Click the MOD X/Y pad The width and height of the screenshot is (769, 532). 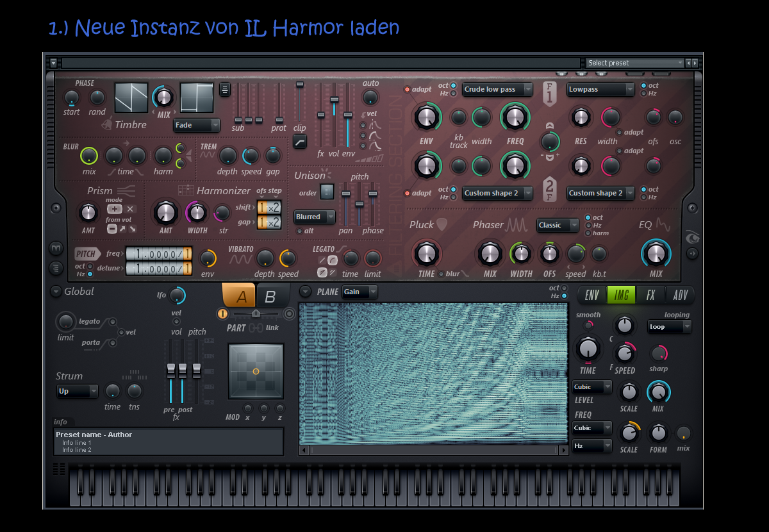point(256,371)
